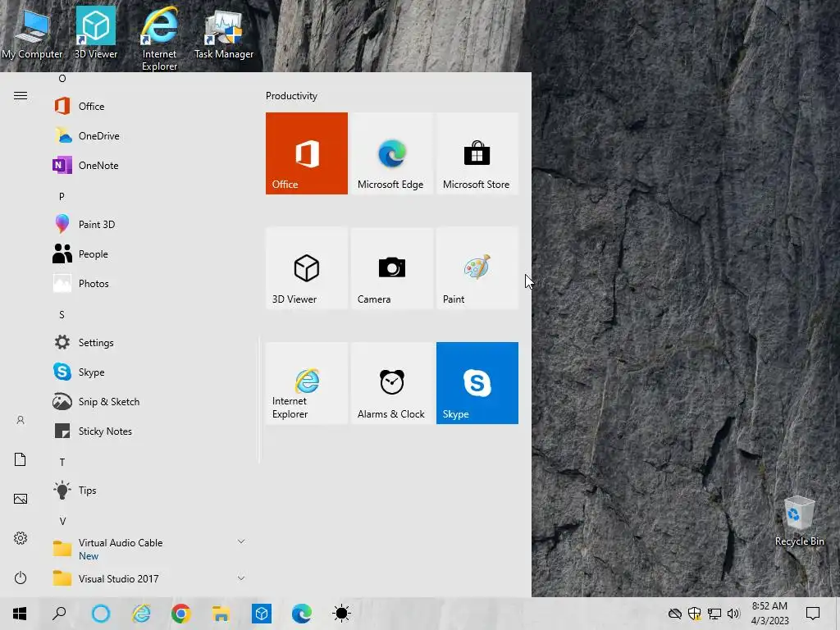840x630 pixels.
Task: Click the letter T section header
Action: tap(62, 463)
